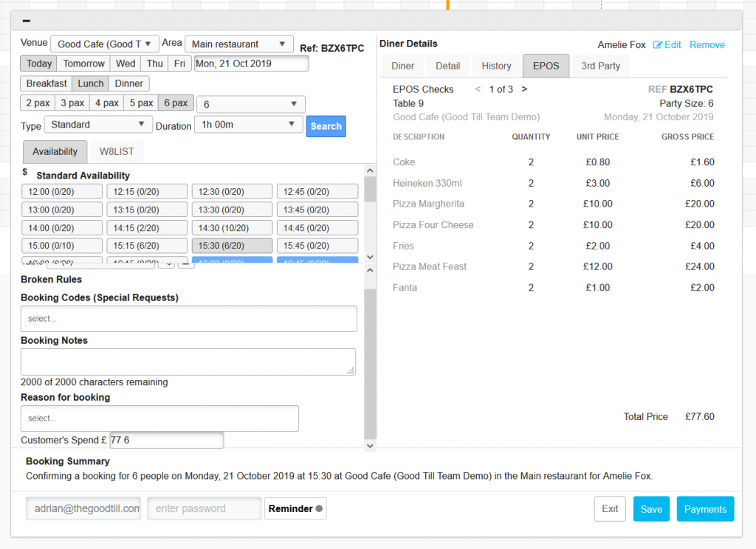Screen dimensions: 756x549
Task: Click the blue Search button
Action: point(326,126)
